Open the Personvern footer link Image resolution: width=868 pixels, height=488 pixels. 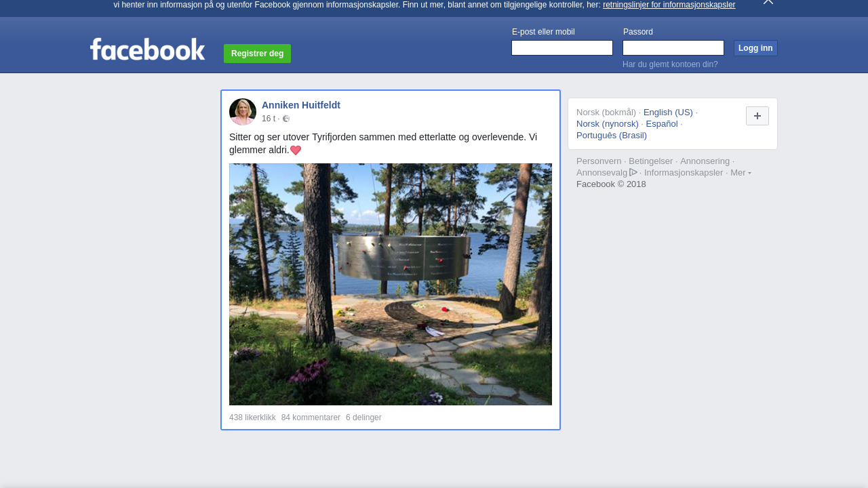pos(598,161)
